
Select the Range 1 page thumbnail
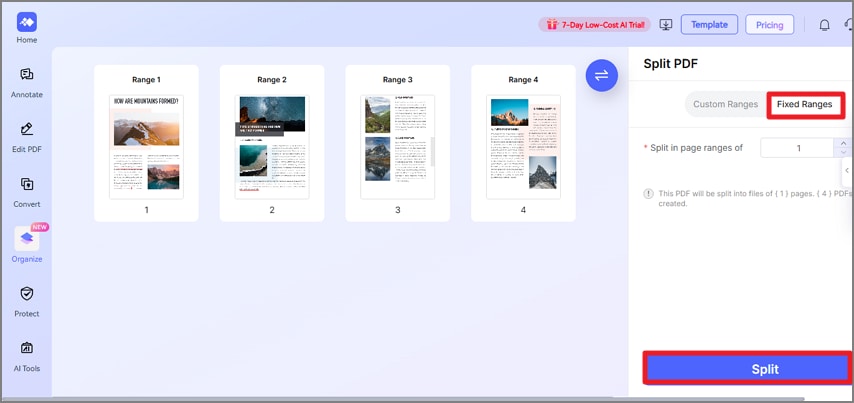tap(147, 147)
